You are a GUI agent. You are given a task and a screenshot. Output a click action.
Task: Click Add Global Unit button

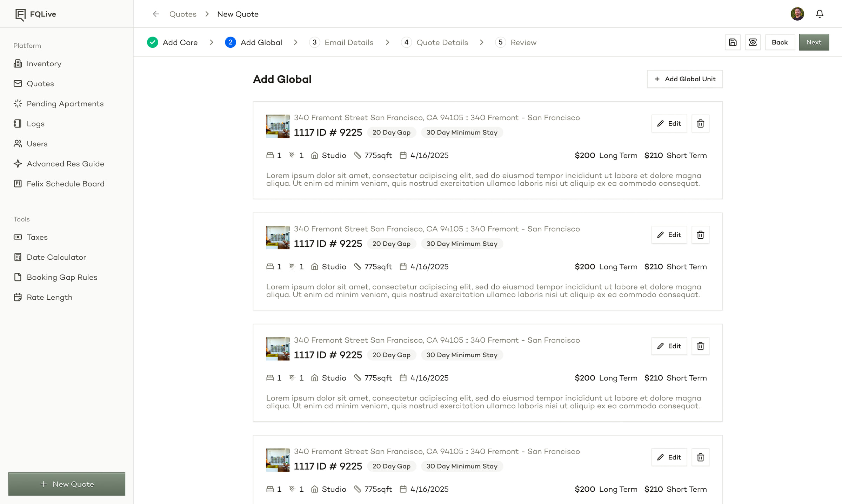[x=684, y=79]
